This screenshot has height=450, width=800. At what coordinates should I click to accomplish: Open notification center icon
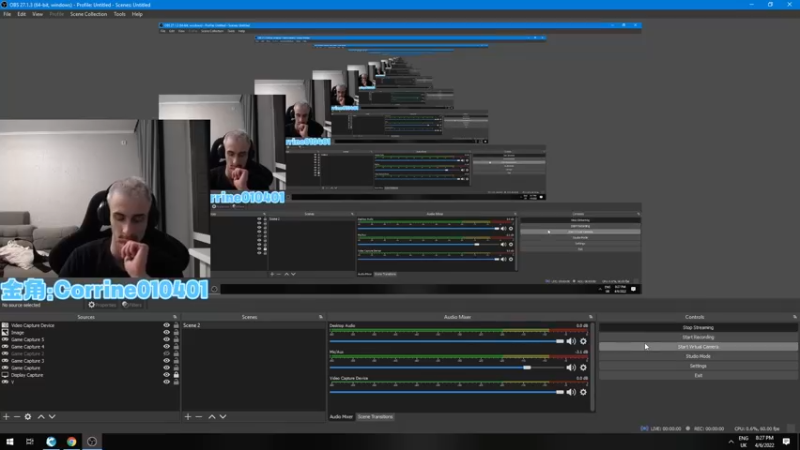[x=786, y=441]
